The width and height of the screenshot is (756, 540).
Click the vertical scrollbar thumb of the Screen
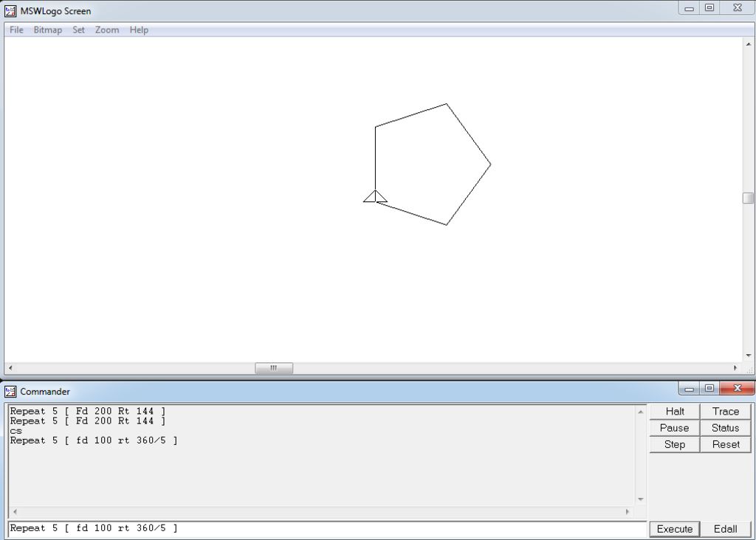pos(748,198)
